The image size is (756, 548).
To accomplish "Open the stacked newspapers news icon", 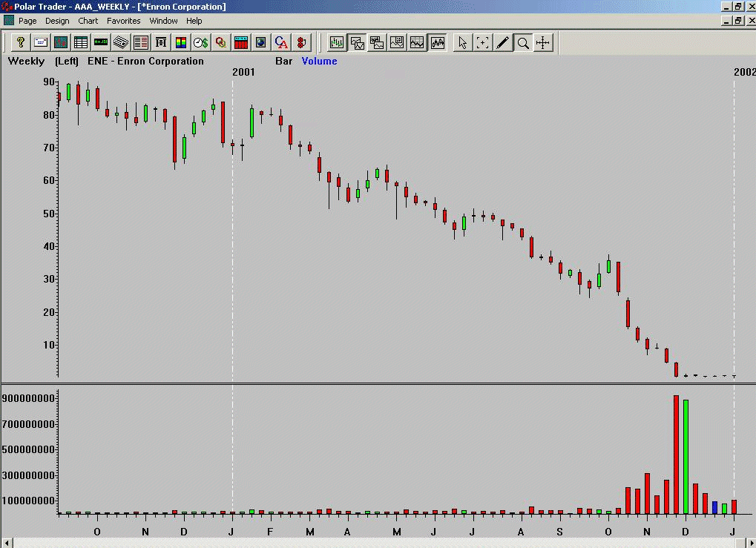I will tap(120, 42).
